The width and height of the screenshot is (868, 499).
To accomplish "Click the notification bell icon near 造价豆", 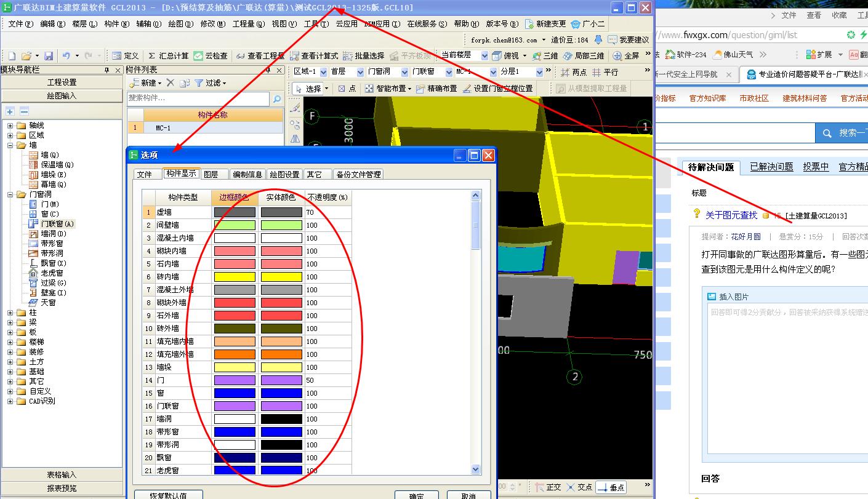I will point(598,39).
